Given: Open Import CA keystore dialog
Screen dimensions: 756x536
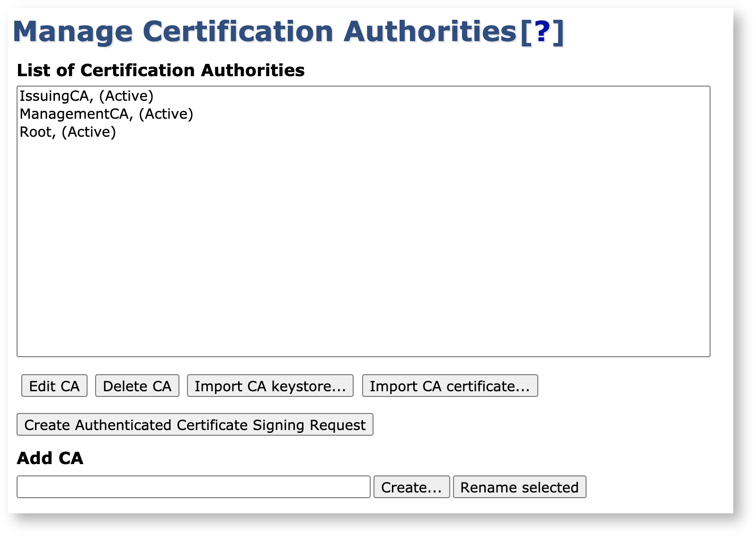Looking at the screenshot, I should pos(270,386).
